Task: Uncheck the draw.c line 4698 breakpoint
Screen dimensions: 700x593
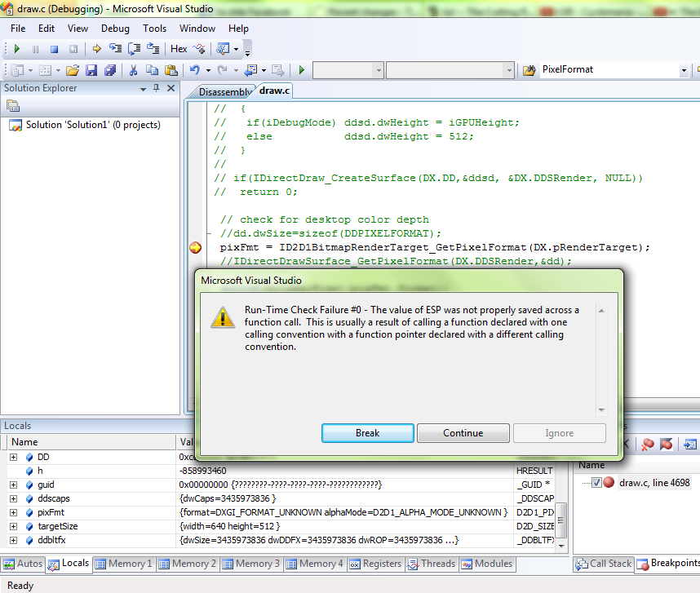Action: [596, 482]
